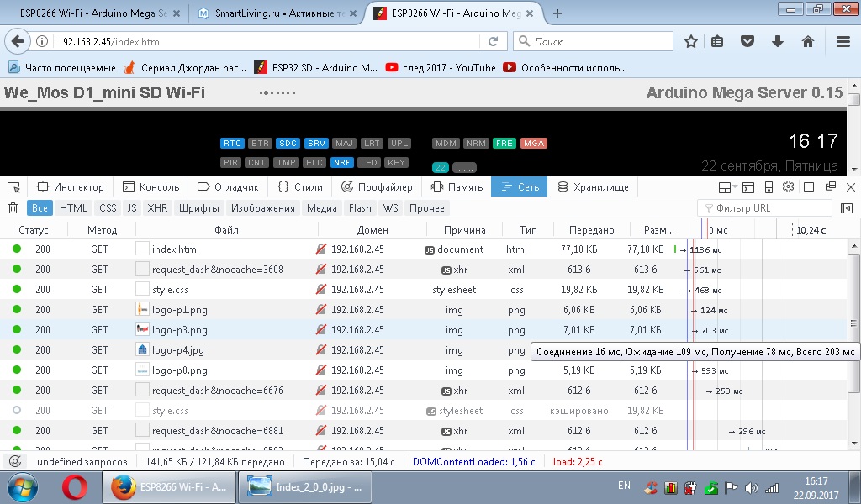Go to Firefox home page icon
This screenshot has height=504, width=861.
click(x=807, y=41)
